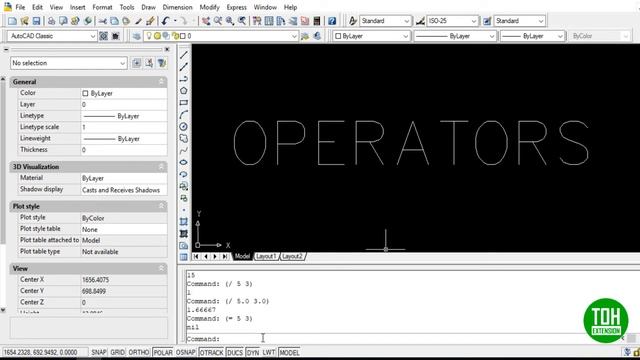This screenshot has height=360, width=640.
Task: Click the Properties palette scroll down arrow
Action: tap(3, 310)
